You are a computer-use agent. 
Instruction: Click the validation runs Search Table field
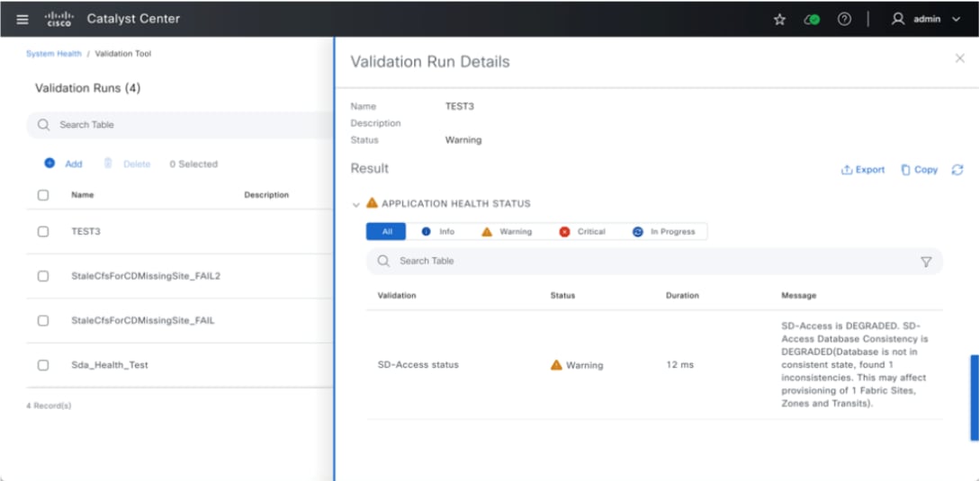click(180, 125)
